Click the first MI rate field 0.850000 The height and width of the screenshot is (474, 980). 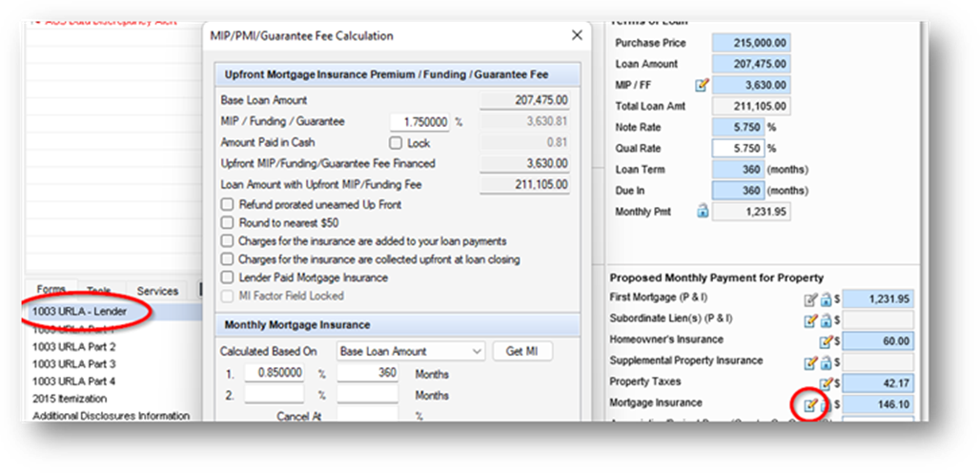274,373
